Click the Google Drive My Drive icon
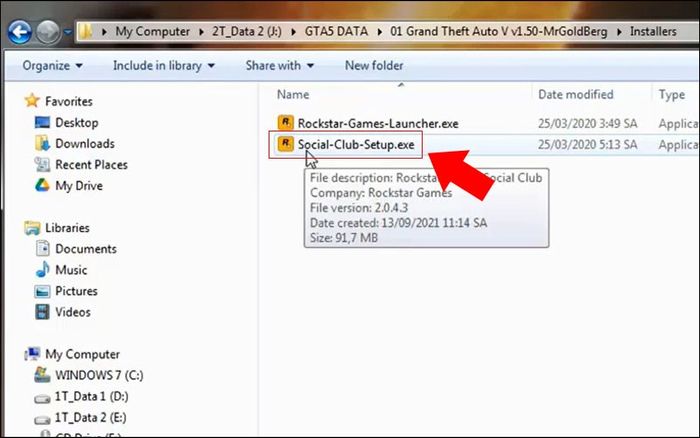 pyautogui.click(x=42, y=185)
